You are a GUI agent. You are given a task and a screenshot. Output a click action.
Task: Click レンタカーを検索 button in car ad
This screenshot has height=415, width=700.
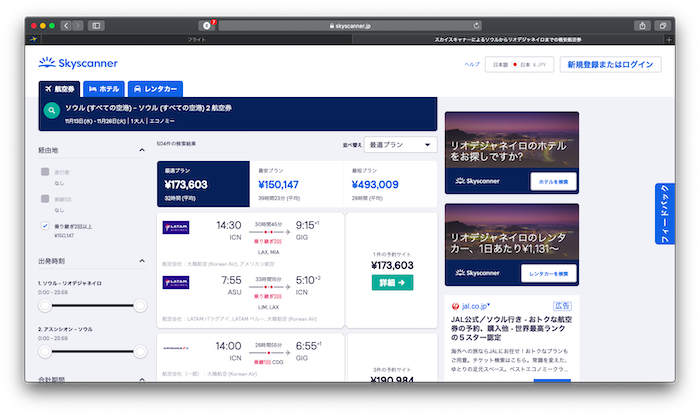tap(549, 274)
